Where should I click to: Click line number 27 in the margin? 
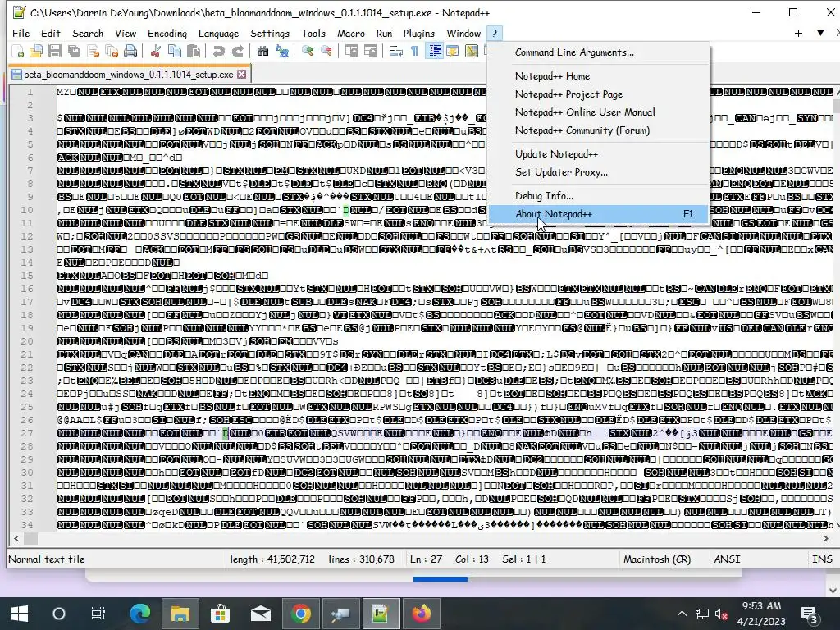27,433
